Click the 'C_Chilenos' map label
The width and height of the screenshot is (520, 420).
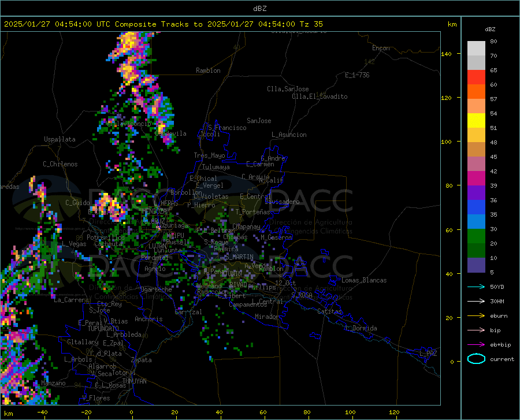pos(60,164)
